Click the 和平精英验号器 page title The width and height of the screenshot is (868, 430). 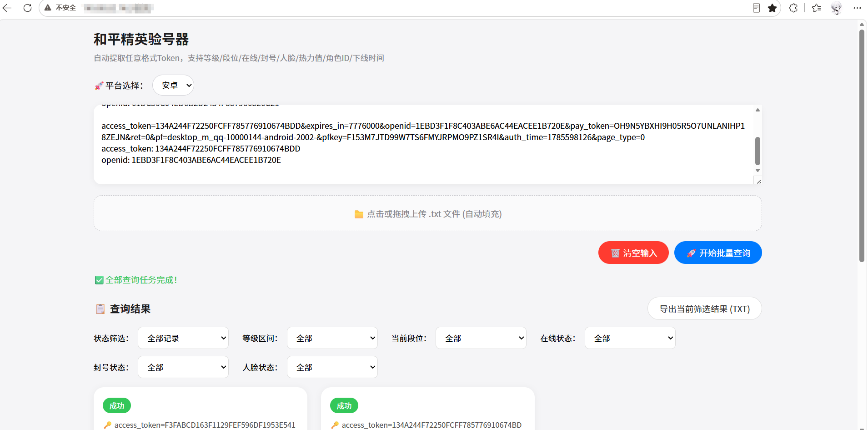pyautogui.click(x=141, y=40)
